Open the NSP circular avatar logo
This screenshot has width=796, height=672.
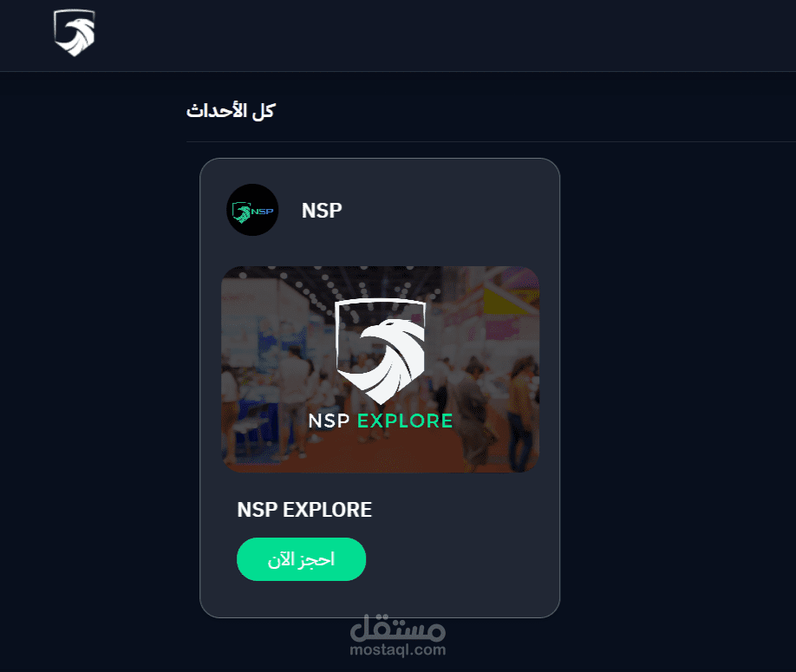(x=252, y=210)
